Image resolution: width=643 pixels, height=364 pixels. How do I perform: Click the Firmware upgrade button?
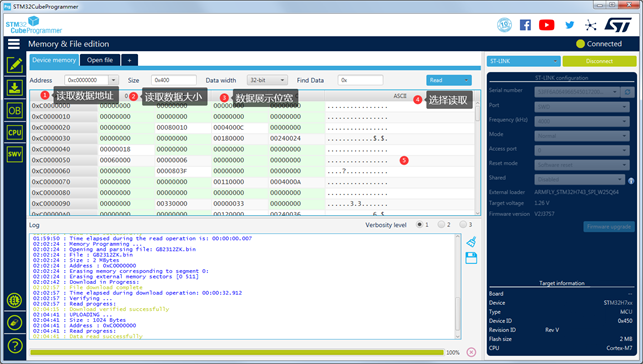pos(609,227)
